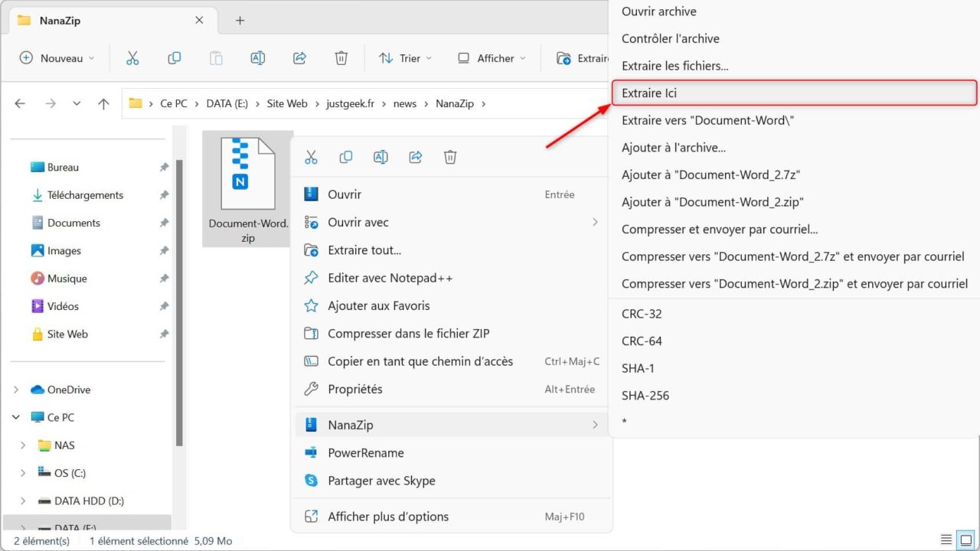This screenshot has width=980, height=551.
Task: Close the NanaZip tab
Action: (x=200, y=21)
